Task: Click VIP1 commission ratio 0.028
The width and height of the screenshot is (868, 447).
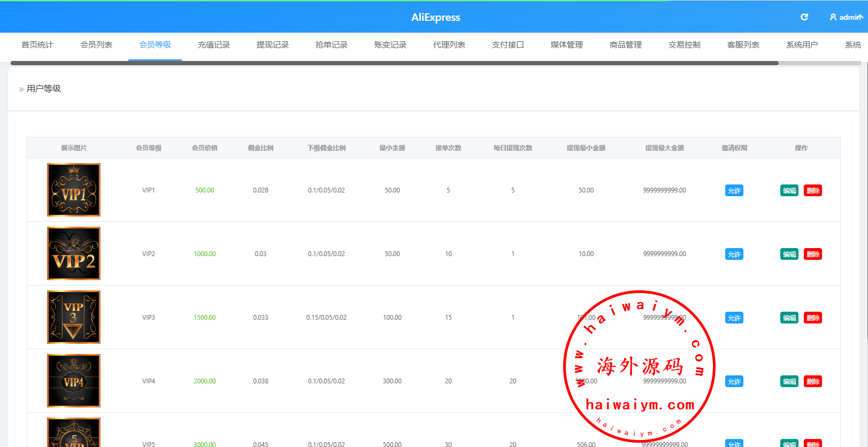Action: (260, 190)
